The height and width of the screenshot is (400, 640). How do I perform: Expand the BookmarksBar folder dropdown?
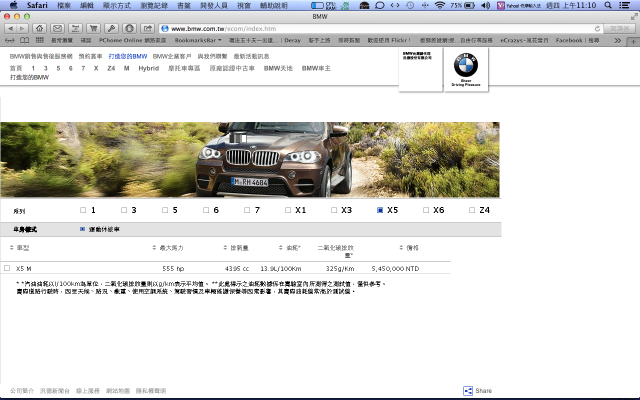pos(198,40)
